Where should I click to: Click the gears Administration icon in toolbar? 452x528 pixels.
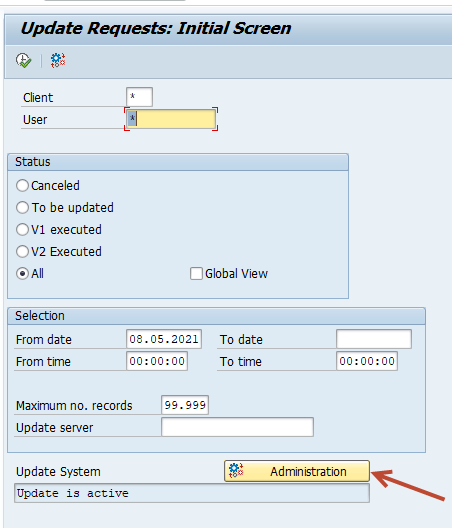click(x=58, y=61)
